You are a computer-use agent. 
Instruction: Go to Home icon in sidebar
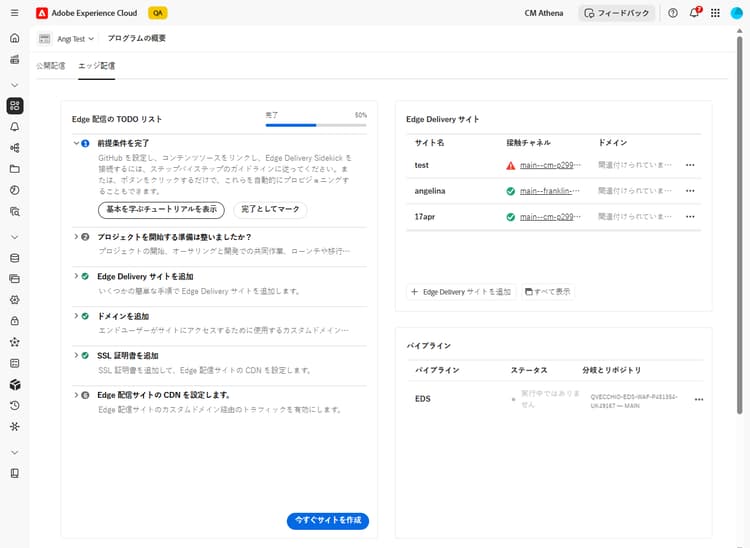click(x=15, y=38)
